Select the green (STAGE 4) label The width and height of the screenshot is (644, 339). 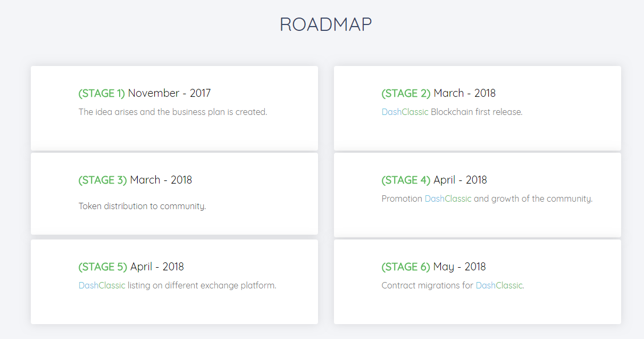pos(406,180)
